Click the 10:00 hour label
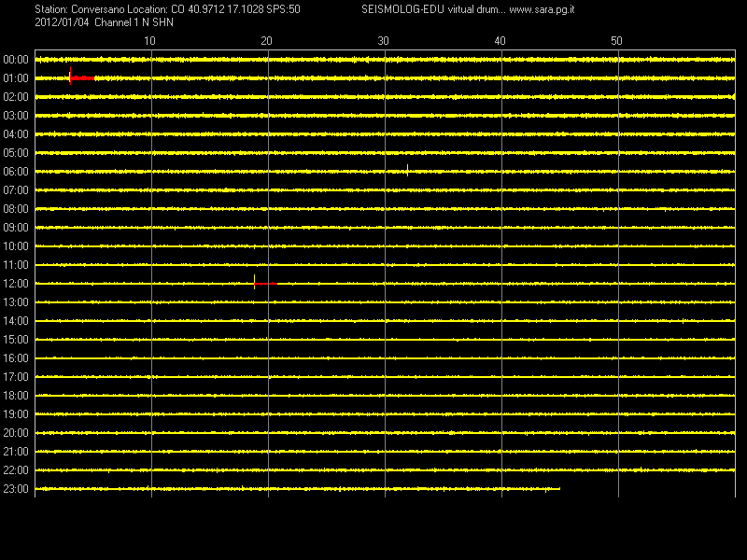 [16, 246]
